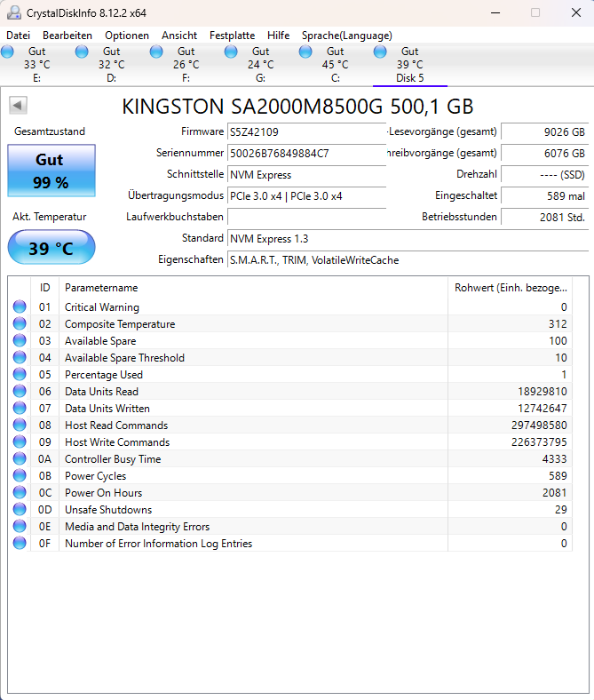The image size is (594, 700).
Task: Click the status circle for Data Units Read
Action: click(x=20, y=391)
